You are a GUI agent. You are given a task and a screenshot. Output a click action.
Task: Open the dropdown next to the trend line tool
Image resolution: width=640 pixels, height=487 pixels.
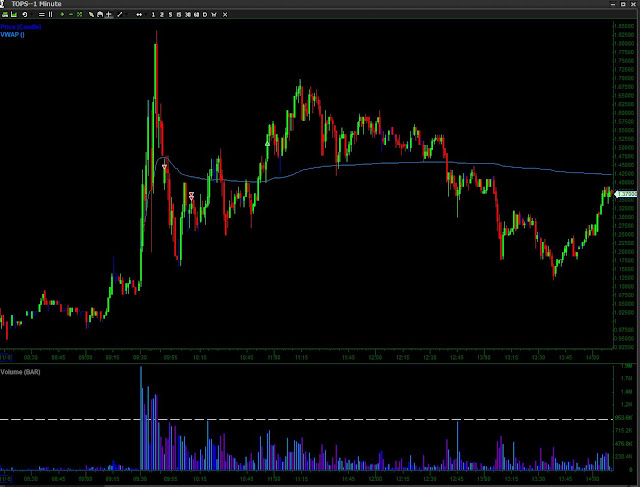pyautogui.click(x=127, y=15)
